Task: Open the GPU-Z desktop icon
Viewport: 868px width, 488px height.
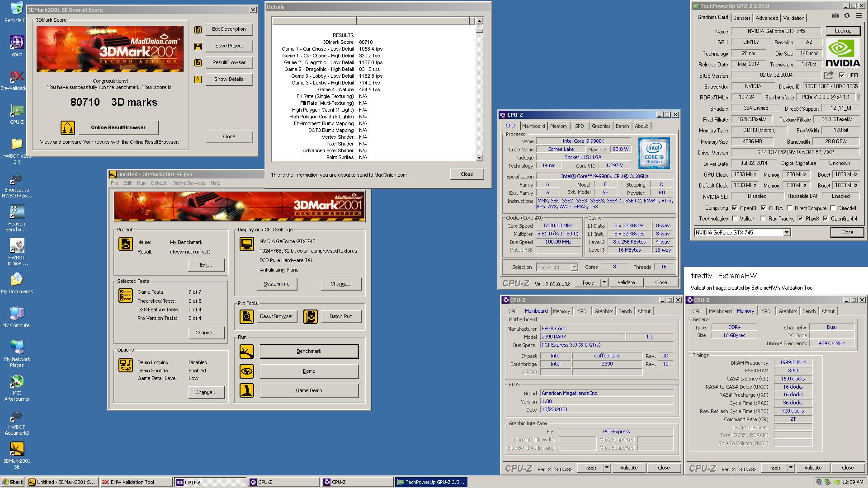Action: point(17,110)
